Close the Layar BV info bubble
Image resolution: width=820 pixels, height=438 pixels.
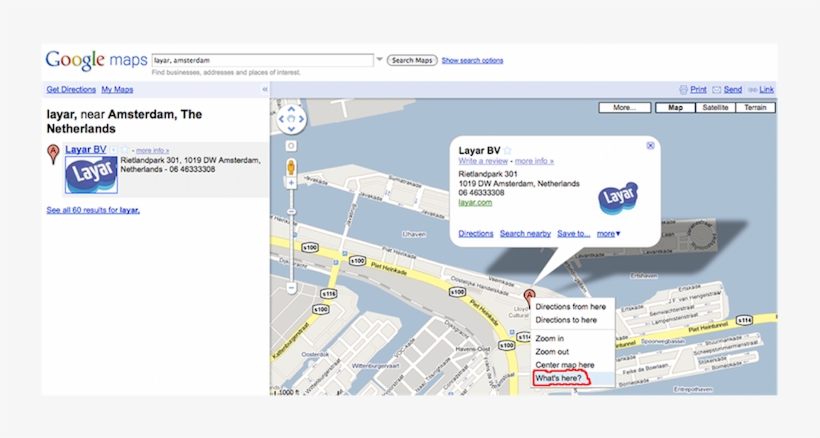pos(650,146)
